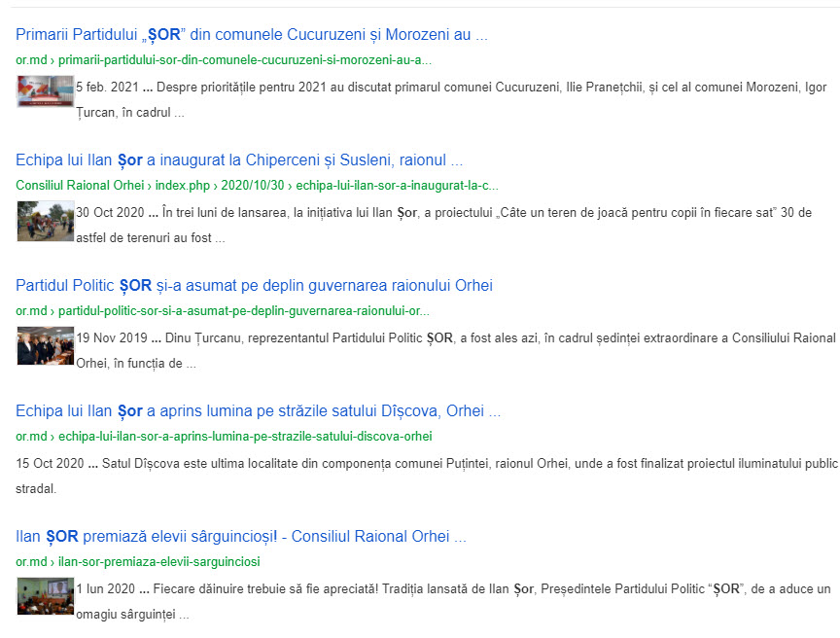
Task: Open result about ȘOR governing raionul Orhei
Action: (x=254, y=286)
